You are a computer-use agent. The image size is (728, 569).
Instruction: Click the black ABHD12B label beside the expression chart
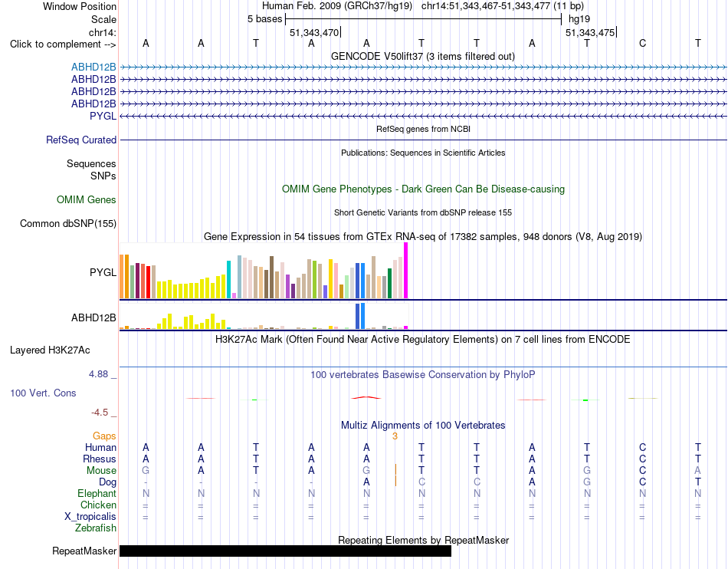pos(93,317)
